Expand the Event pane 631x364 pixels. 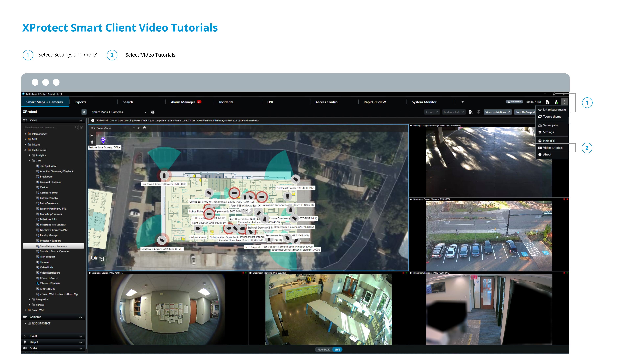pos(80,336)
